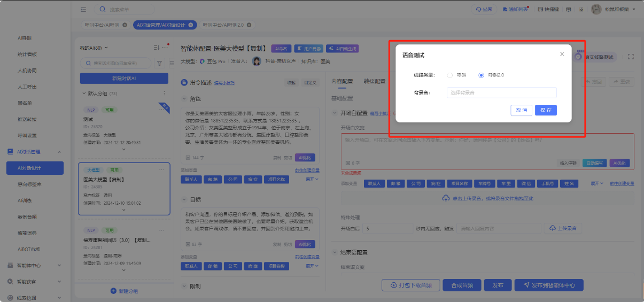This screenshot has height=302, width=644.
Task: Click the sort icon beside 我的AI
Action: [x=157, y=48]
